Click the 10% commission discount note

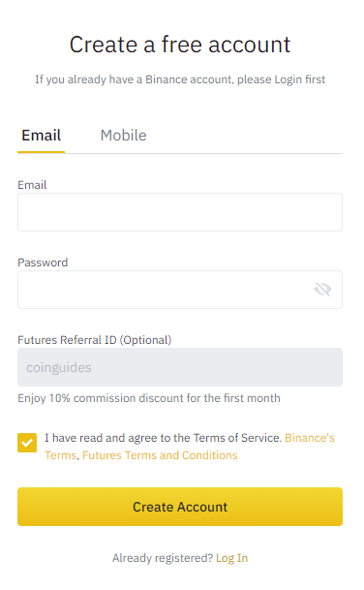149,398
